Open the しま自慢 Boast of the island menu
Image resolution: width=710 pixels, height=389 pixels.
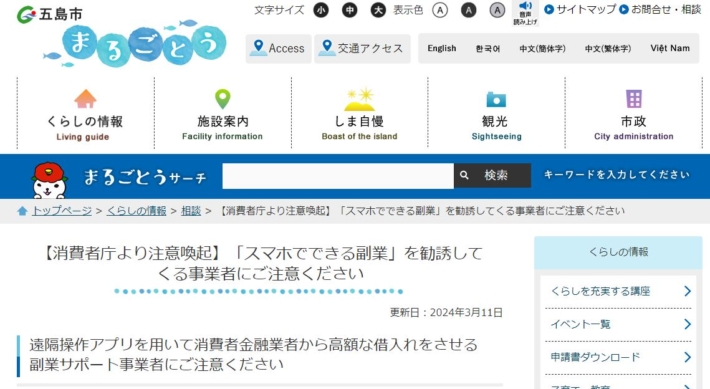click(x=360, y=113)
